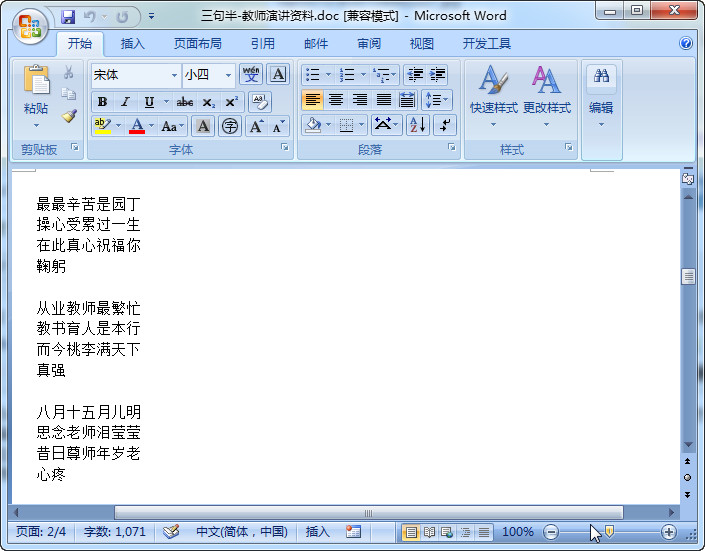Open Quick Styles gallery
This screenshot has height=551, width=705.
494,96
